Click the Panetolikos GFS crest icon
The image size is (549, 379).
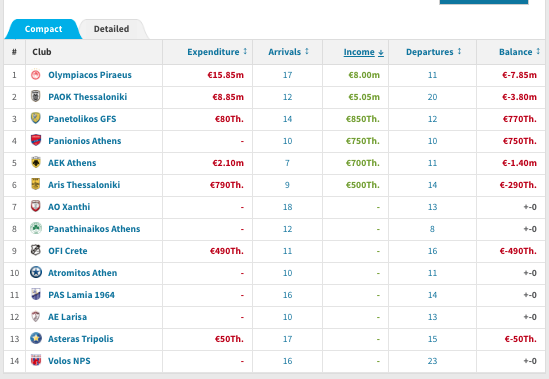[x=36, y=118]
